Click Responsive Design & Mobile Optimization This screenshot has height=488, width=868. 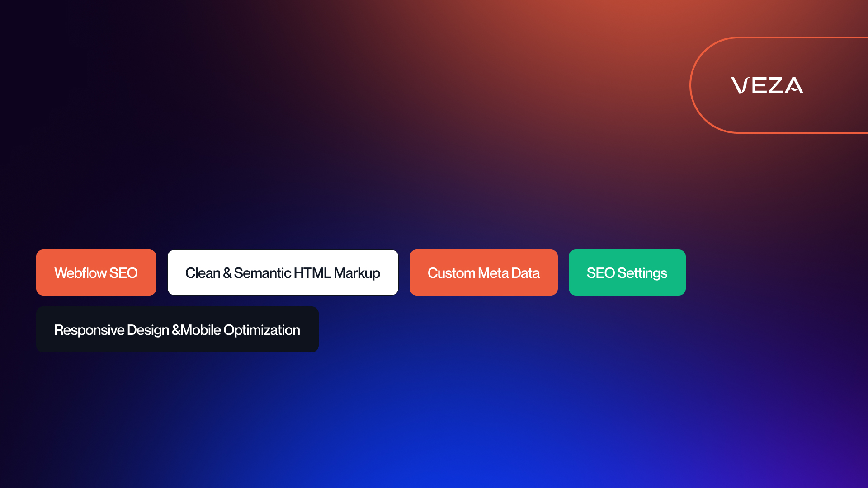pyautogui.click(x=177, y=329)
